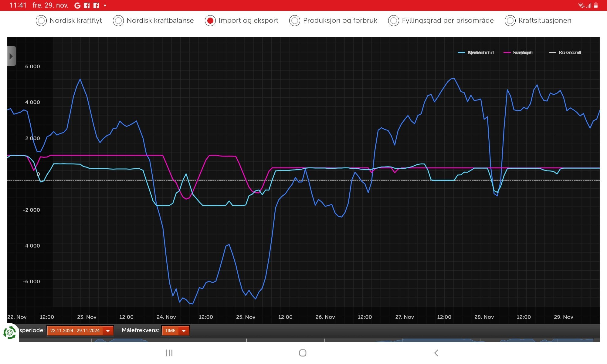Click the 4 000 y-axis label
The height and width of the screenshot is (364, 607).
[x=32, y=102]
